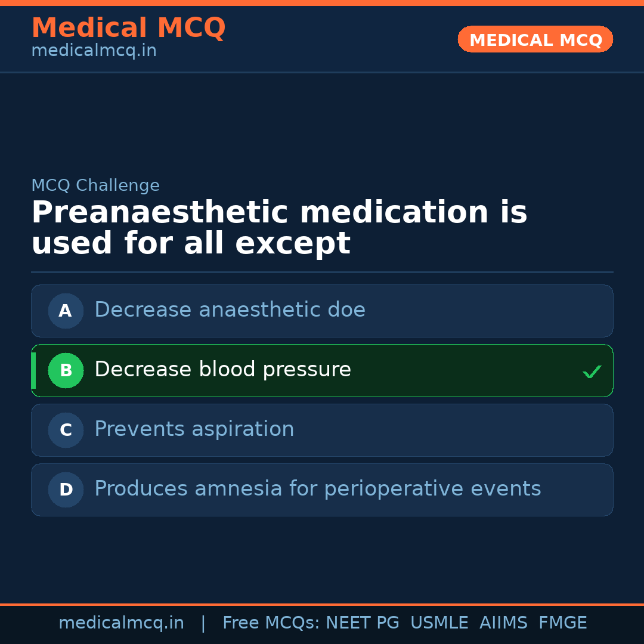The image size is (644, 644).
Task: Choose "Produces amnesia for perioperative events" text
Action: (x=317, y=489)
